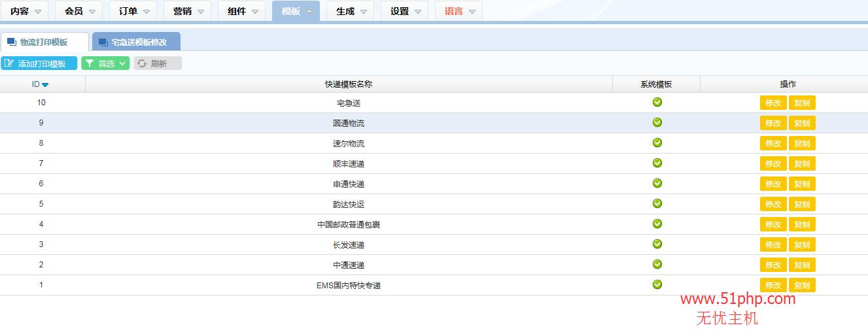This screenshot has width=868, height=336.
Task: Click green system-template check for EMS国内特快专递
Action: pyautogui.click(x=657, y=284)
